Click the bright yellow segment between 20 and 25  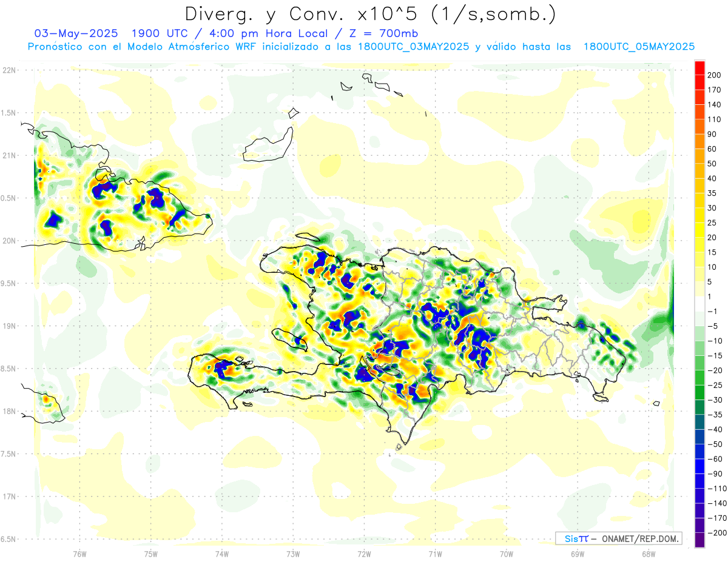(699, 230)
